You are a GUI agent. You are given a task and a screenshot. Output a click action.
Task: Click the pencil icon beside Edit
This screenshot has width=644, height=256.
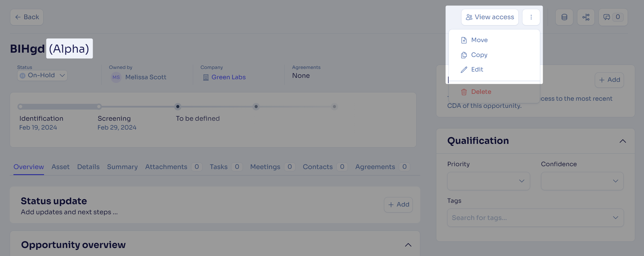tap(464, 70)
